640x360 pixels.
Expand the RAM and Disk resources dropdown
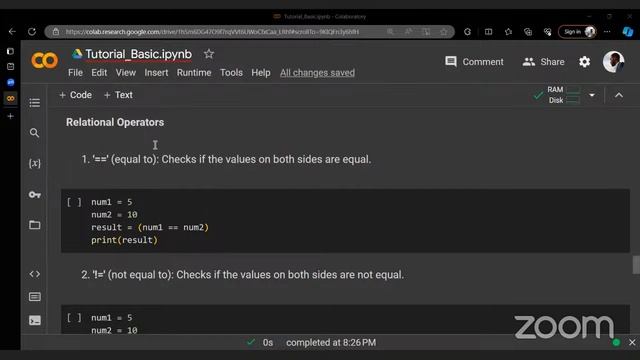tap(592, 95)
